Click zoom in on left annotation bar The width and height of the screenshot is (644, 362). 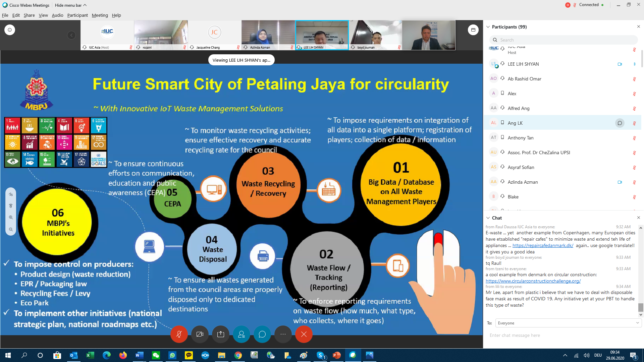click(11, 218)
